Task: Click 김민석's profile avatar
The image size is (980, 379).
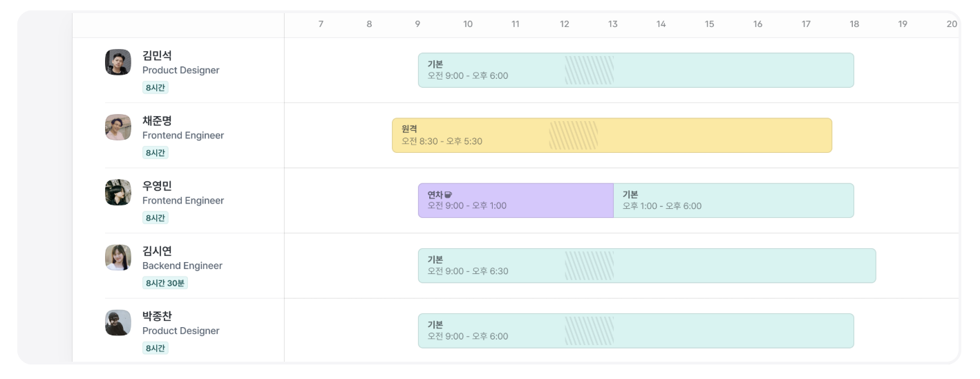Action: coord(118,62)
